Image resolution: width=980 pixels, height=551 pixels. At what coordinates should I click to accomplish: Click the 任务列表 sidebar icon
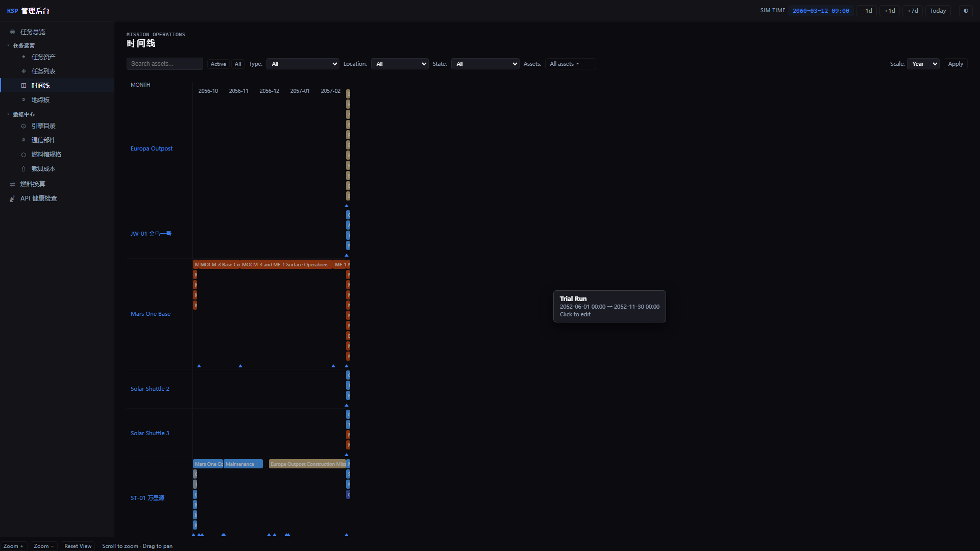(23, 71)
